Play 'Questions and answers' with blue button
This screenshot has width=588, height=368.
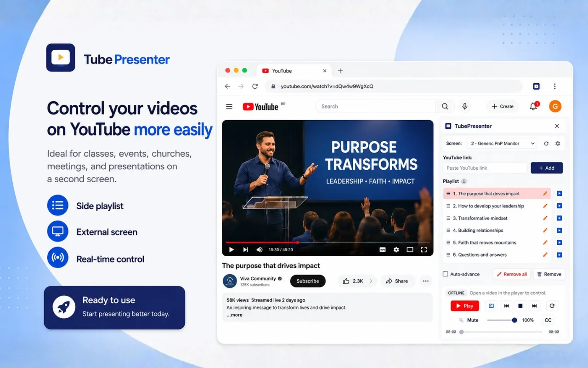(559, 255)
